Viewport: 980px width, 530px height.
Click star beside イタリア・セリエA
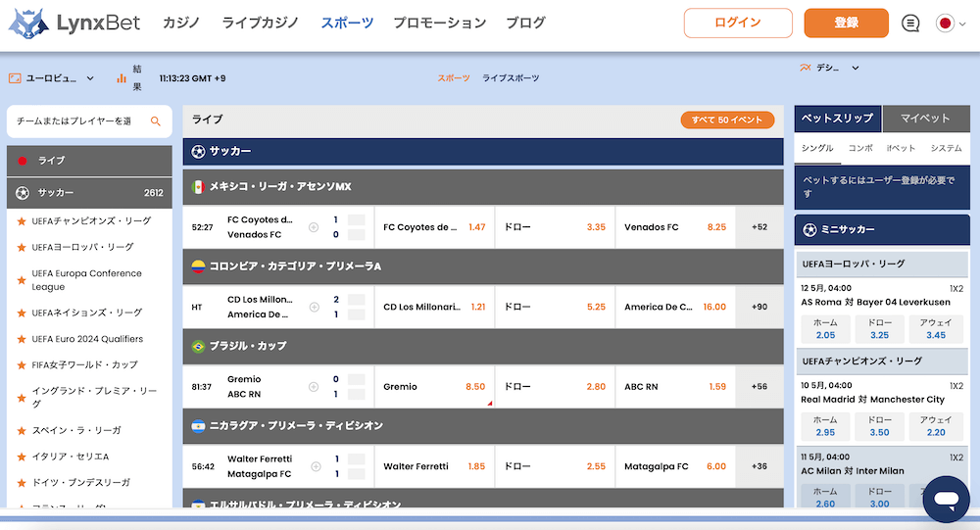22,457
